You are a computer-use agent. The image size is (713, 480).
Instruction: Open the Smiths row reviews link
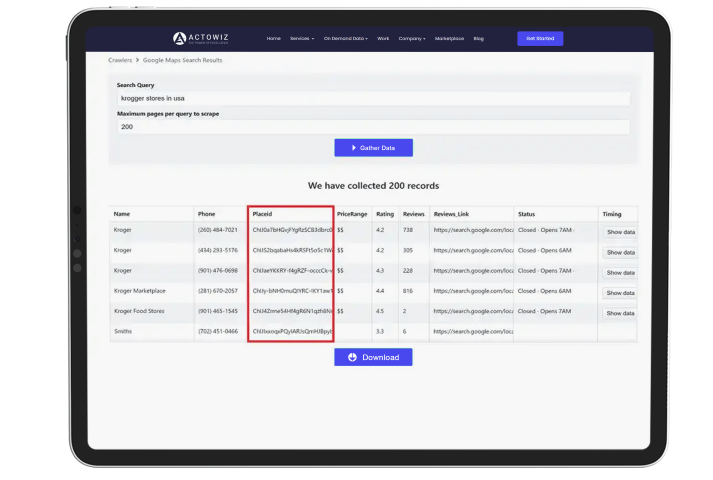(473, 331)
